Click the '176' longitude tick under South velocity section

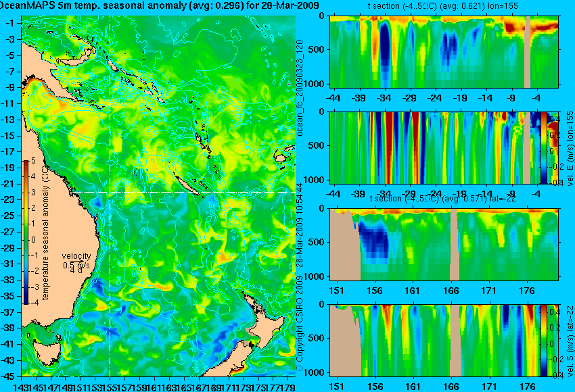528,387
